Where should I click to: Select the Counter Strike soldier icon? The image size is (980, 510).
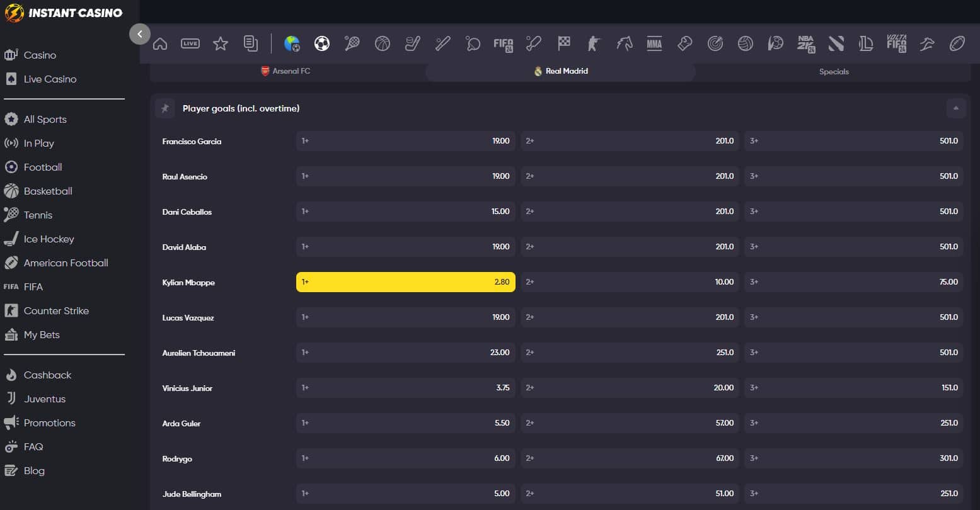point(594,43)
